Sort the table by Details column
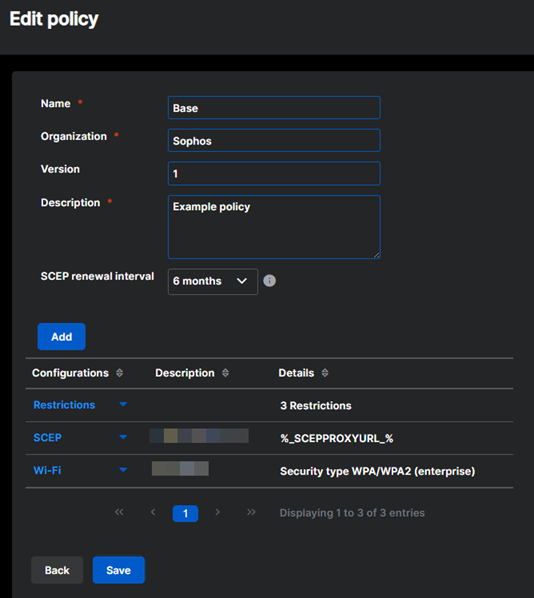The height and width of the screenshot is (598, 534). [325, 373]
